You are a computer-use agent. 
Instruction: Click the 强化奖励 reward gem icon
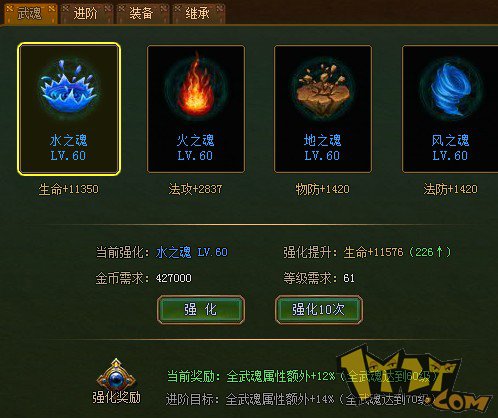[116, 374]
